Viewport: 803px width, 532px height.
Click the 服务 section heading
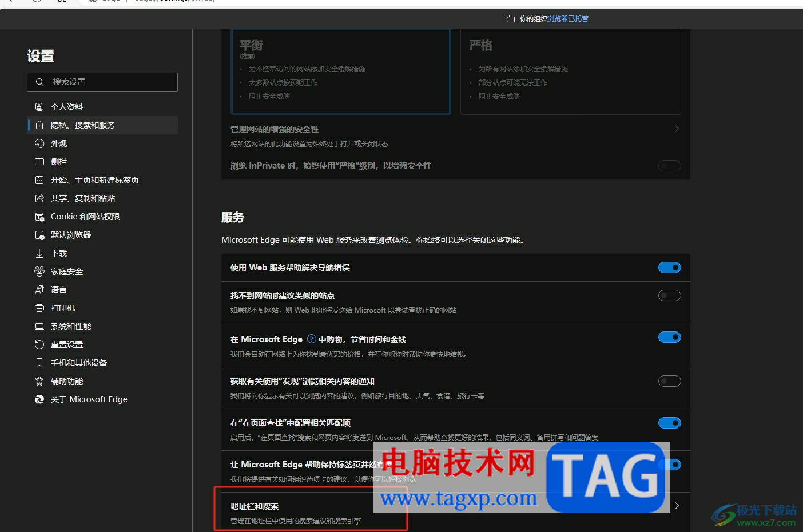(233, 217)
